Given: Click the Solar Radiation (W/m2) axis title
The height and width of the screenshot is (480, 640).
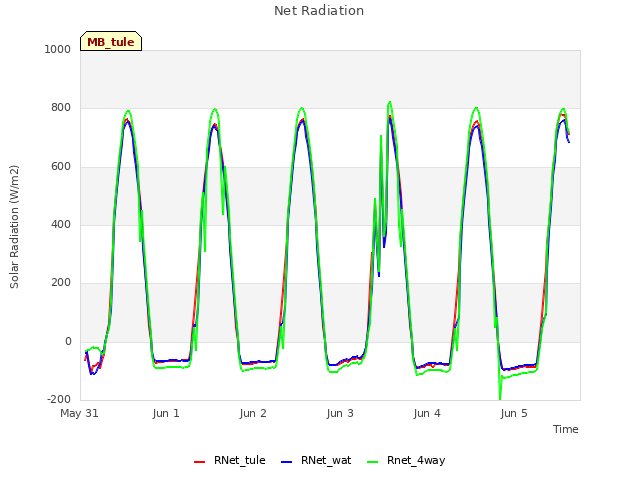Looking at the screenshot, I should (14, 227).
